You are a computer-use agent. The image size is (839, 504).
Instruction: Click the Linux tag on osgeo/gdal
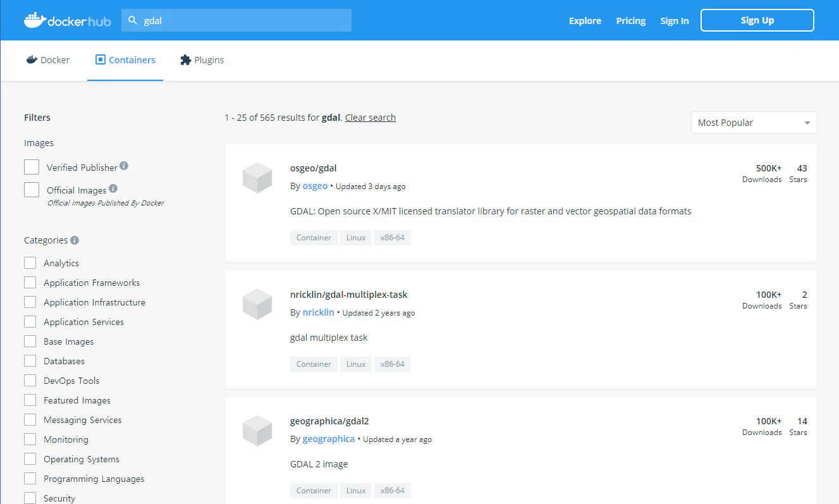[356, 238]
